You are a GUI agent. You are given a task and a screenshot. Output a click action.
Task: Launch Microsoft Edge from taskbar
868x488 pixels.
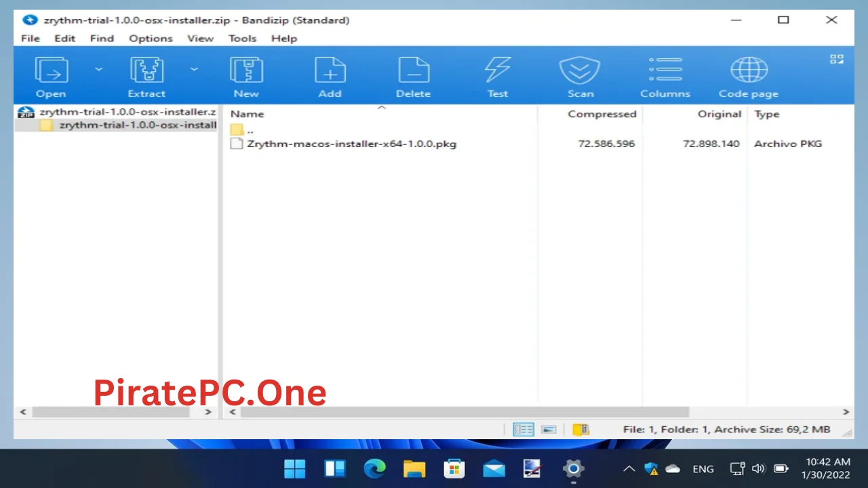[374, 468]
